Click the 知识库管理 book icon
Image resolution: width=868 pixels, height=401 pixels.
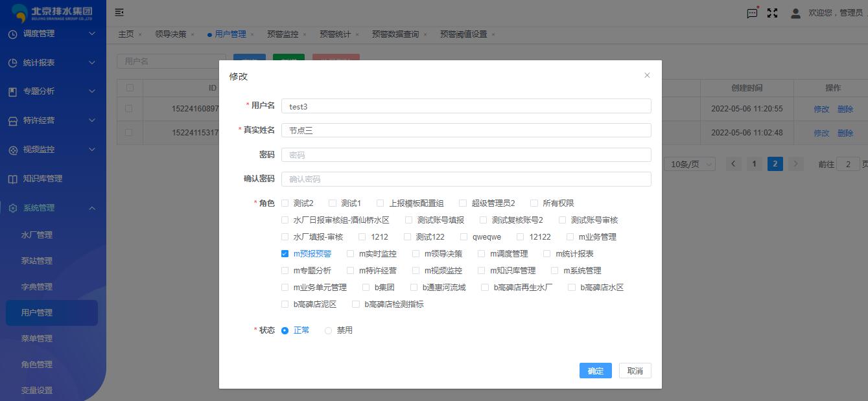coord(13,179)
